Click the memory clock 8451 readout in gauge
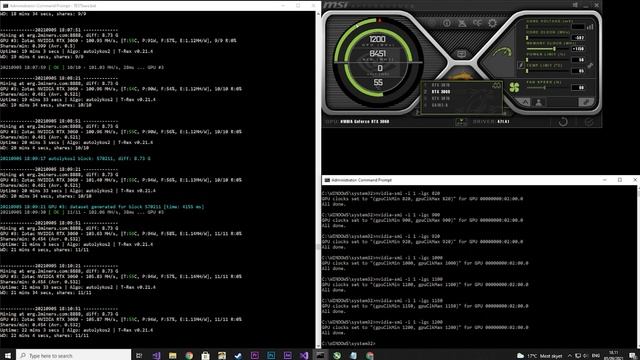The width and height of the screenshot is (640, 360). point(378,53)
